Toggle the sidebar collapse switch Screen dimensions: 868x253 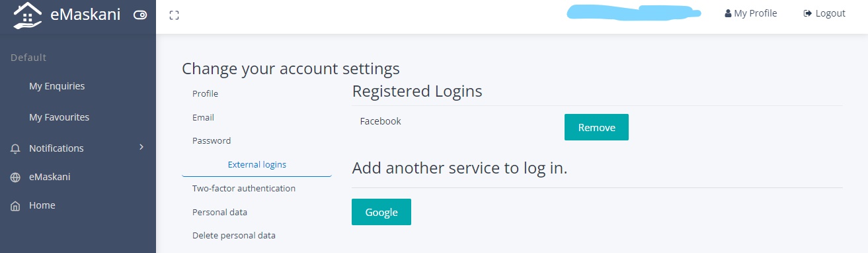point(139,15)
